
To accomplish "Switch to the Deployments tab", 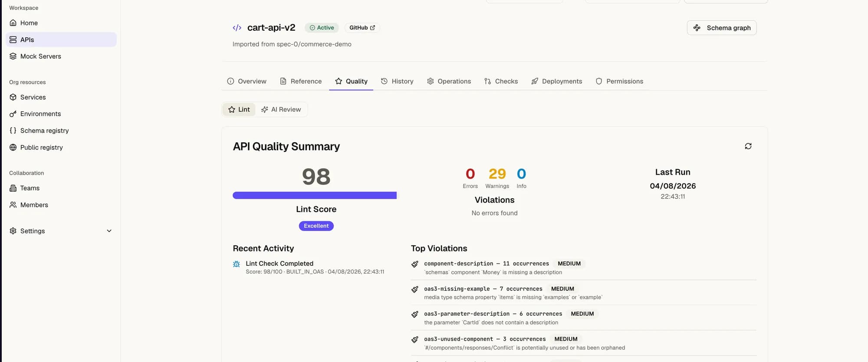I will pos(557,82).
